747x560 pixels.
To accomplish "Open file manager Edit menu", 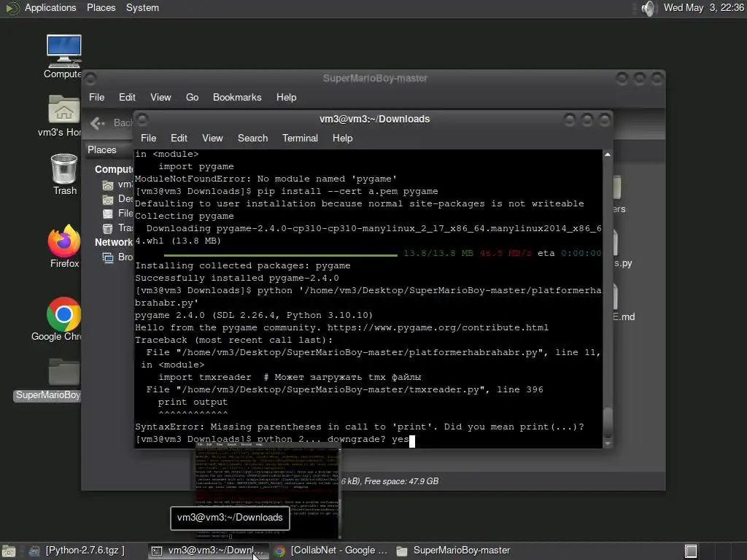I will (x=127, y=97).
